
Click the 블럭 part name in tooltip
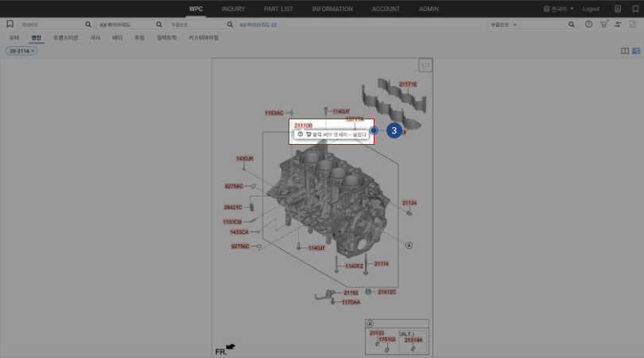pos(339,134)
